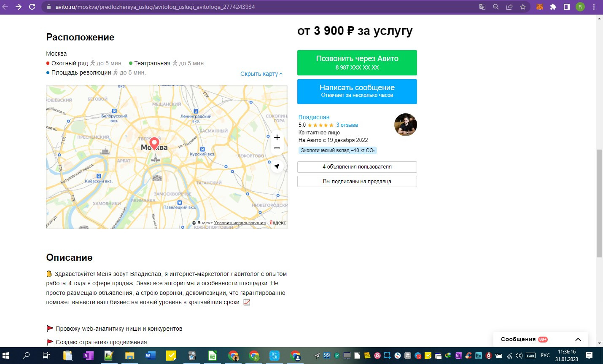This screenshot has width=603, height=364.
Task: Open the green R profile avatar
Action: pyautogui.click(x=580, y=7)
